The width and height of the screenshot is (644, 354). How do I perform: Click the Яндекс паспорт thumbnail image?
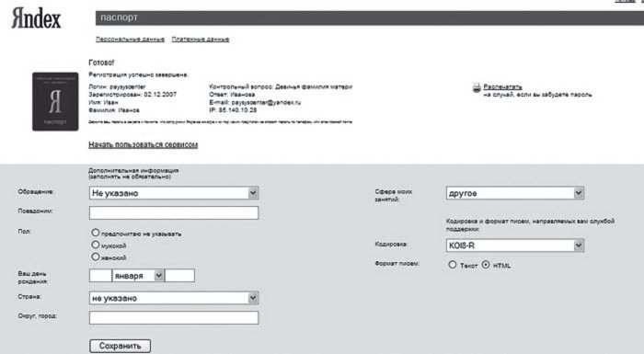point(55,102)
